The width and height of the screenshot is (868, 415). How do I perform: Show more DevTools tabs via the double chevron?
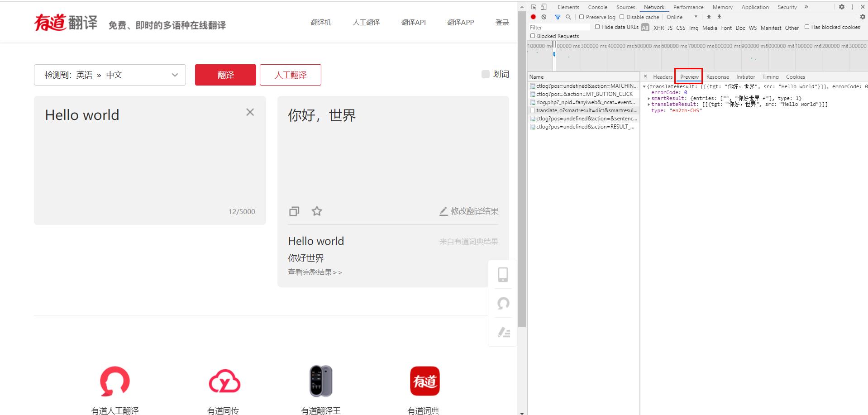(806, 7)
